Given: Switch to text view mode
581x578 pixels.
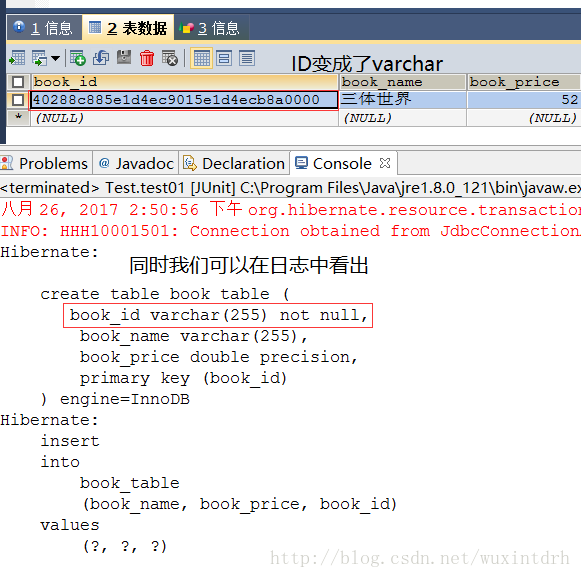Looking at the screenshot, I should tap(247, 58).
